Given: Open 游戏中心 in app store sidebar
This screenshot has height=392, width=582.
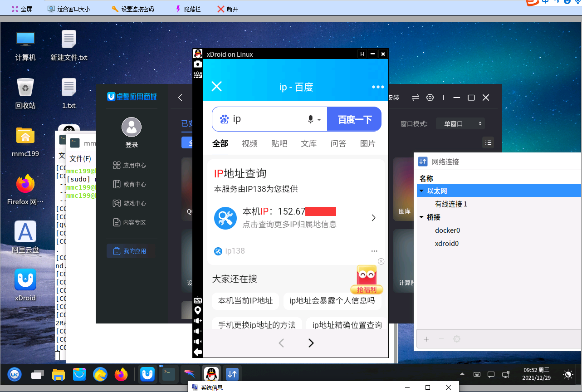Looking at the screenshot, I should coord(129,204).
